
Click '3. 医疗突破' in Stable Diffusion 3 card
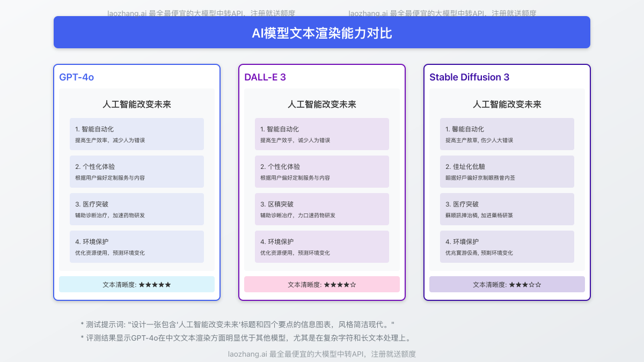(x=462, y=204)
